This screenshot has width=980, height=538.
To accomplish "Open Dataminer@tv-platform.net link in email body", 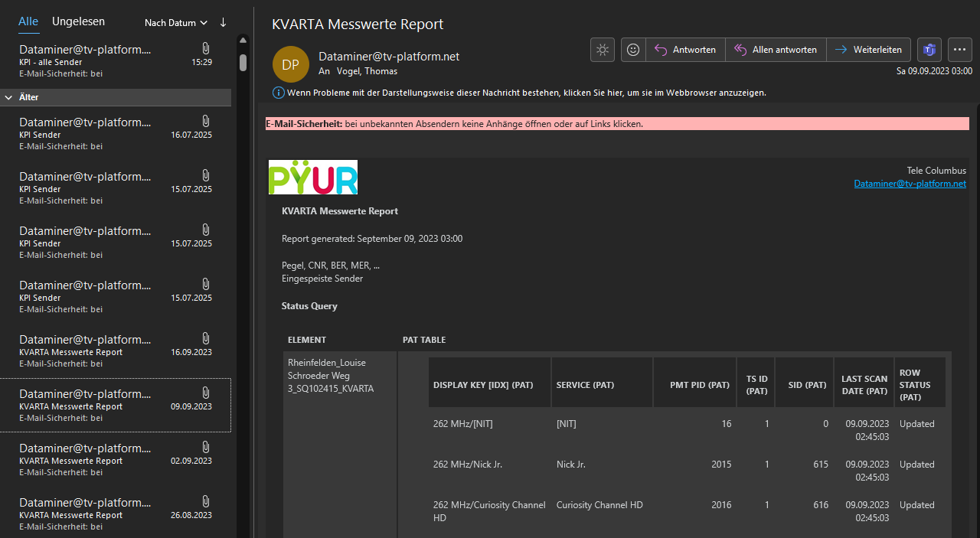I will click(910, 184).
